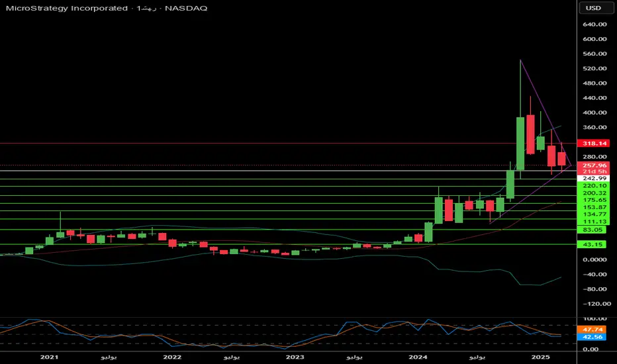Click the 560.00 price scale tick
The width and height of the screenshot is (617, 364).
594,54
